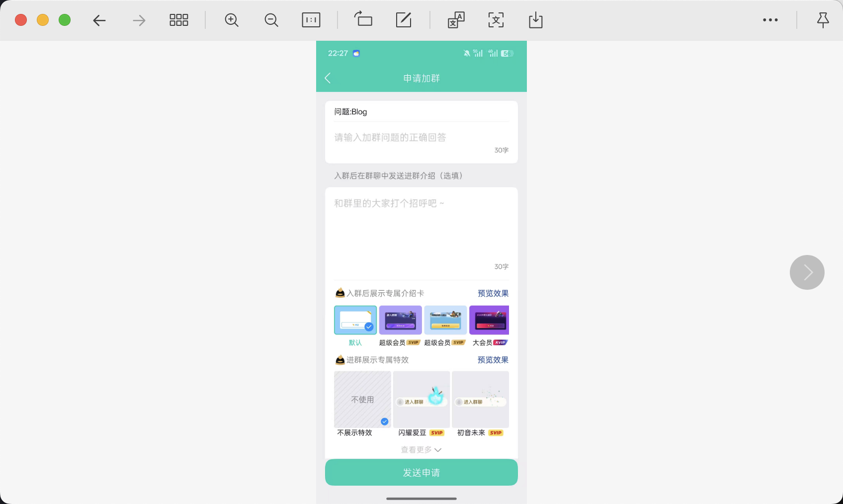Expand 查看更多 to show more effects
This screenshot has height=504, width=843.
[x=421, y=450]
